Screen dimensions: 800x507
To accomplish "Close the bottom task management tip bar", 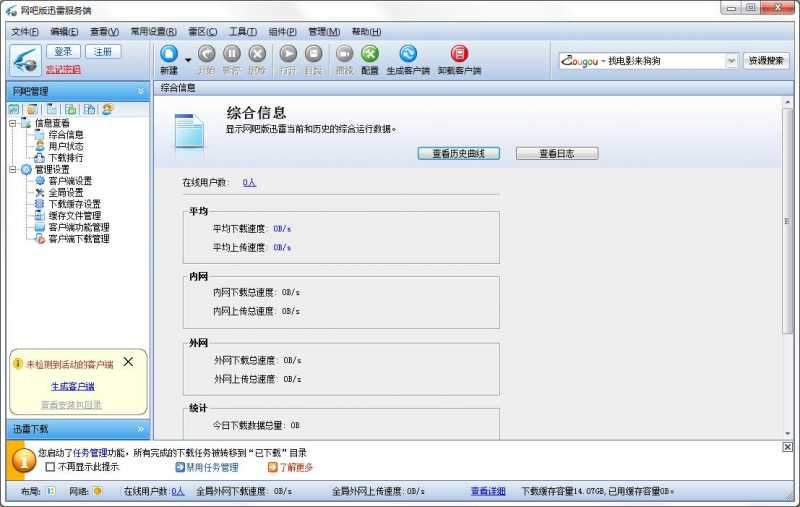I will click(787, 447).
